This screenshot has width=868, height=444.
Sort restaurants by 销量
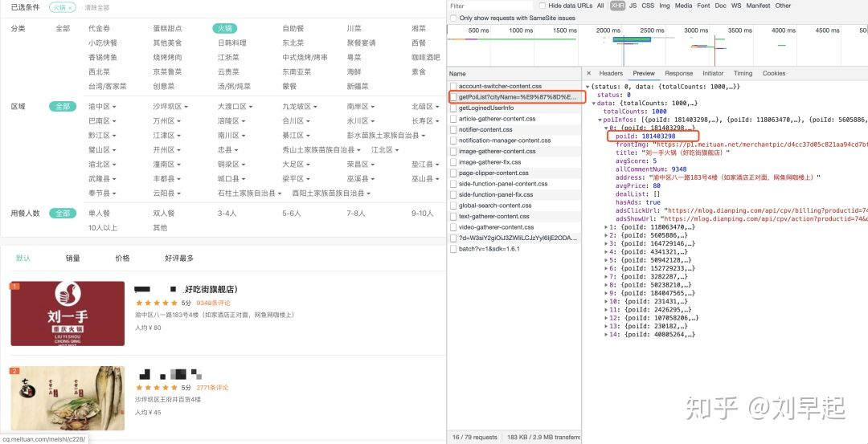point(73,259)
